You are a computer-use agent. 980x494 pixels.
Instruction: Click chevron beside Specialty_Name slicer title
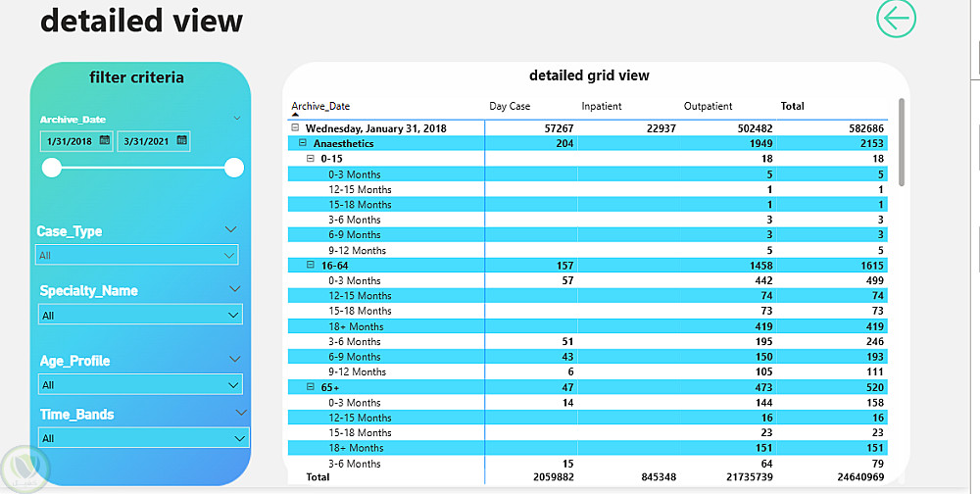tap(235, 289)
